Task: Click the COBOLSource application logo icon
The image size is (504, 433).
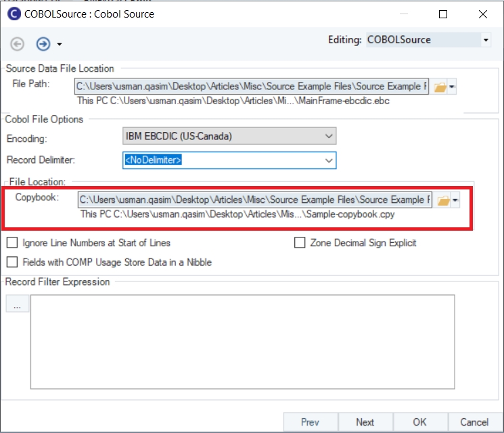Action: pyautogui.click(x=14, y=14)
